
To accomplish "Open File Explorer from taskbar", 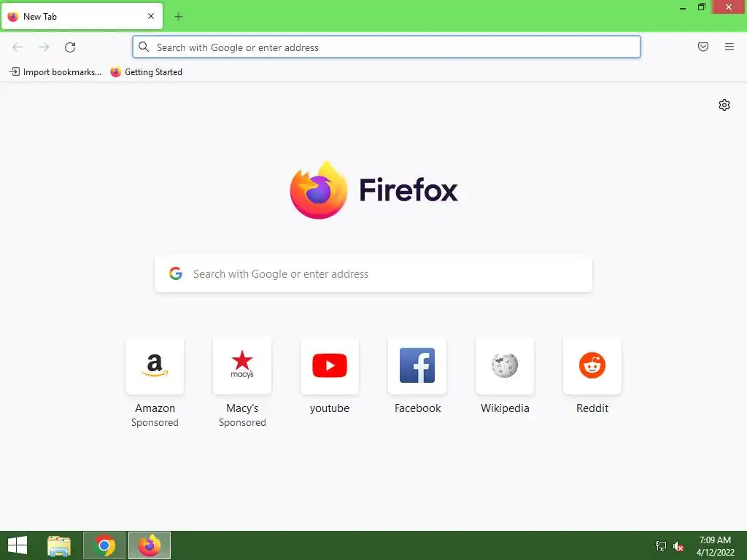I will (59, 545).
